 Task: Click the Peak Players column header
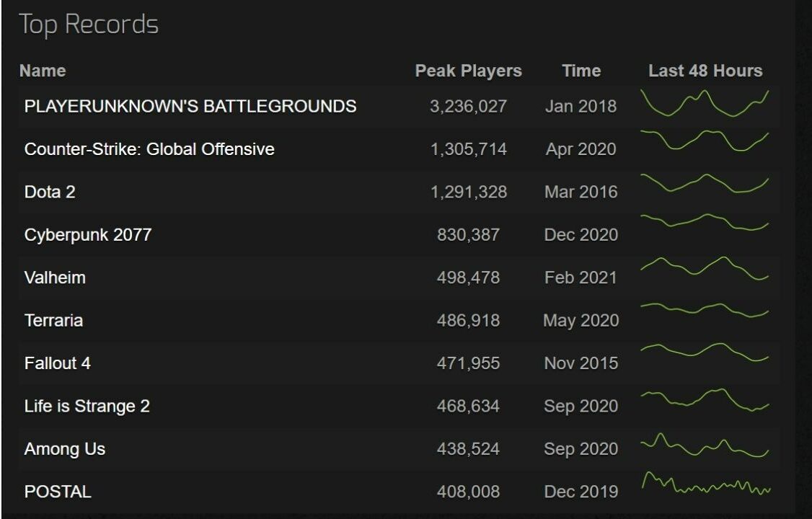click(x=468, y=71)
